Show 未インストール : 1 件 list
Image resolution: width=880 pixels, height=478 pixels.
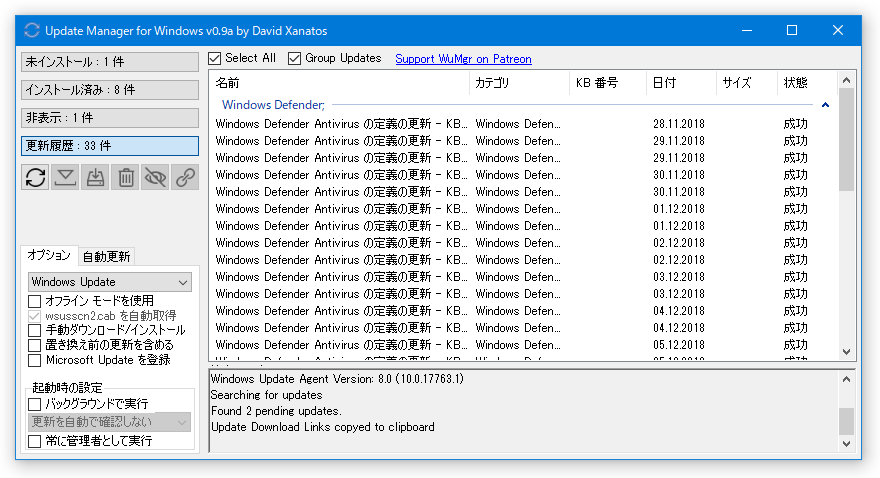pyautogui.click(x=110, y=62)
